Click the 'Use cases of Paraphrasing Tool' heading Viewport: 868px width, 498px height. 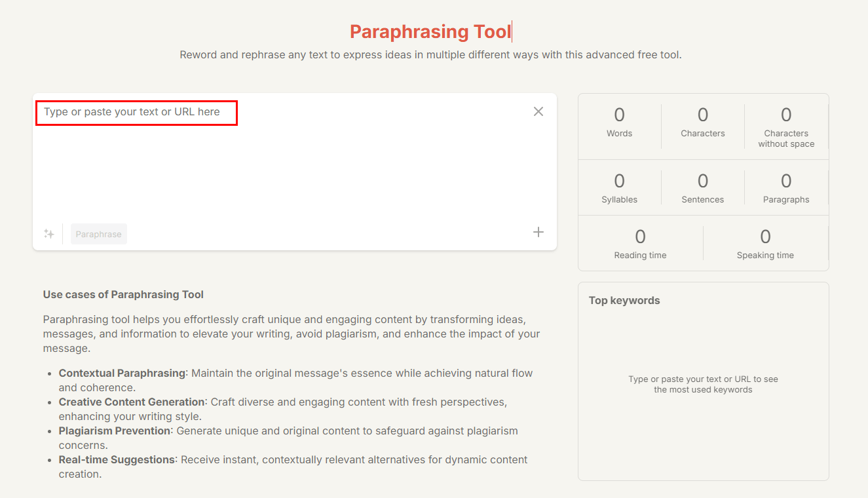pyautogui.click(x=123, y=294)
